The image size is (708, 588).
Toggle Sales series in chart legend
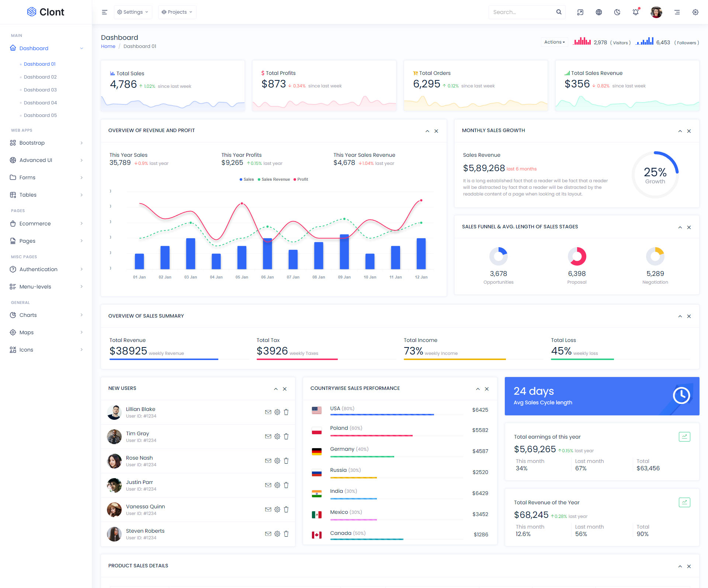click(x=246, y=179)
